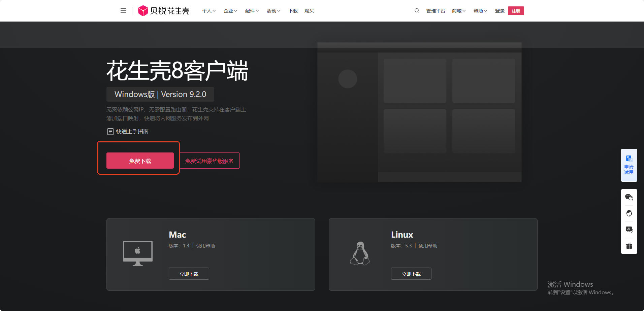
Task: Click 免费试用豪华版服务 button
Action: point(210,161)
